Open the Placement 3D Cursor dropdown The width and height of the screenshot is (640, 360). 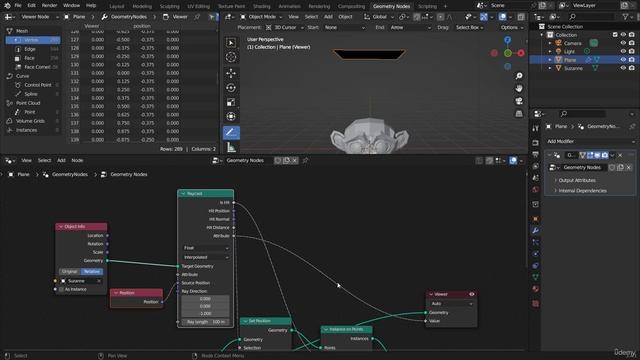[x=284, y=27]
